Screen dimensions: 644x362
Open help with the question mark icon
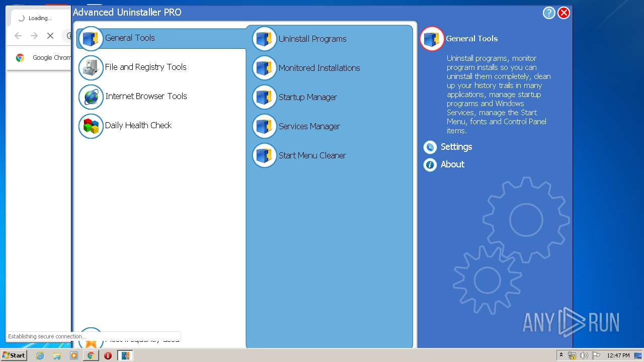tap(549, 13)
